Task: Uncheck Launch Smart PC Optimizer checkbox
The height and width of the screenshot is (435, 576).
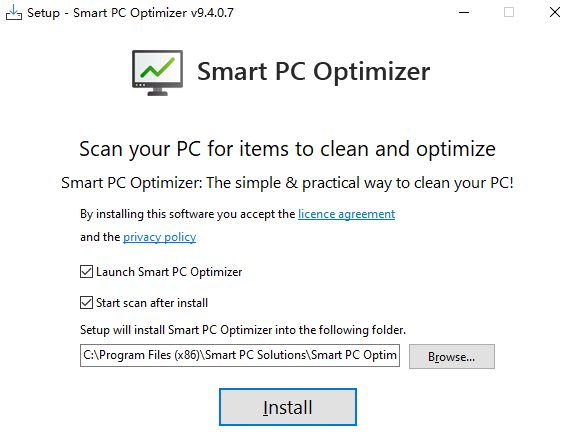Action: click(86, 272)
